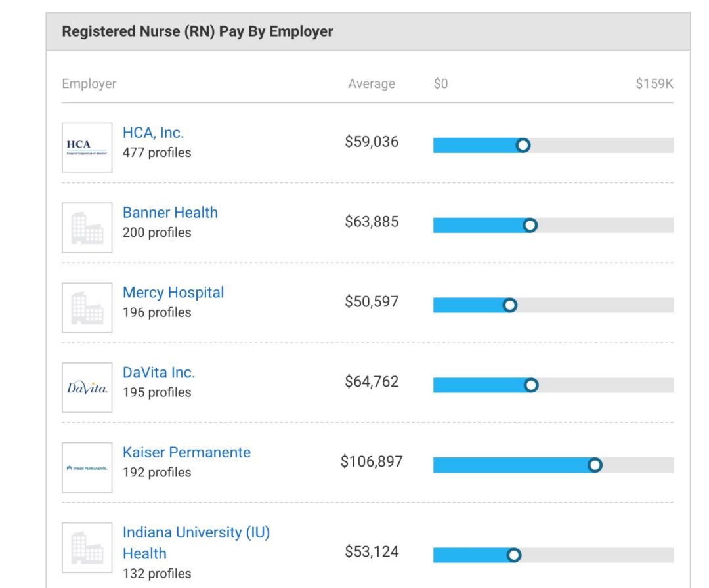Screen dimensions: 709x588
Task: Click the Kaiser Permanente salary bar marker
Action: 595,465
